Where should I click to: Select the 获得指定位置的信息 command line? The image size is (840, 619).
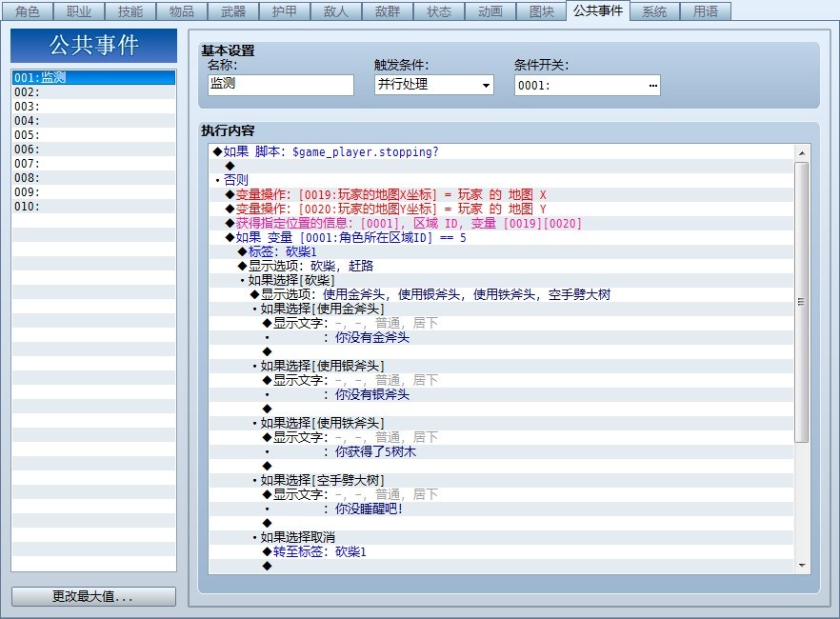[501, 223]
